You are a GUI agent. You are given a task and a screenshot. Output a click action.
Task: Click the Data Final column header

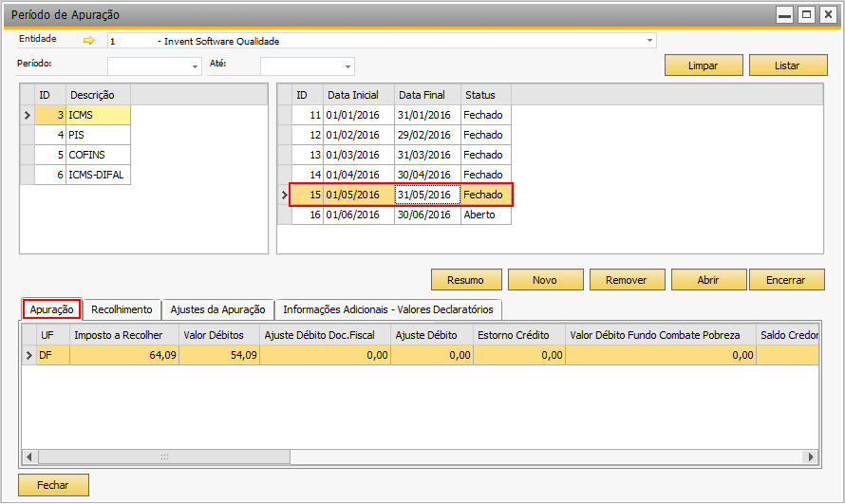(x=427, y=95)
